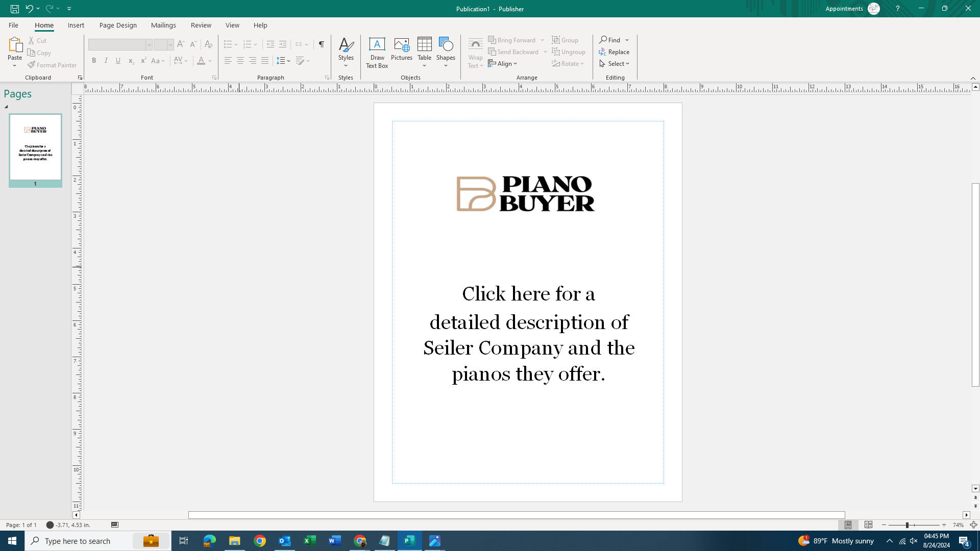Show whole page zoom icon
980x551 pixels.
click(973, 525)
